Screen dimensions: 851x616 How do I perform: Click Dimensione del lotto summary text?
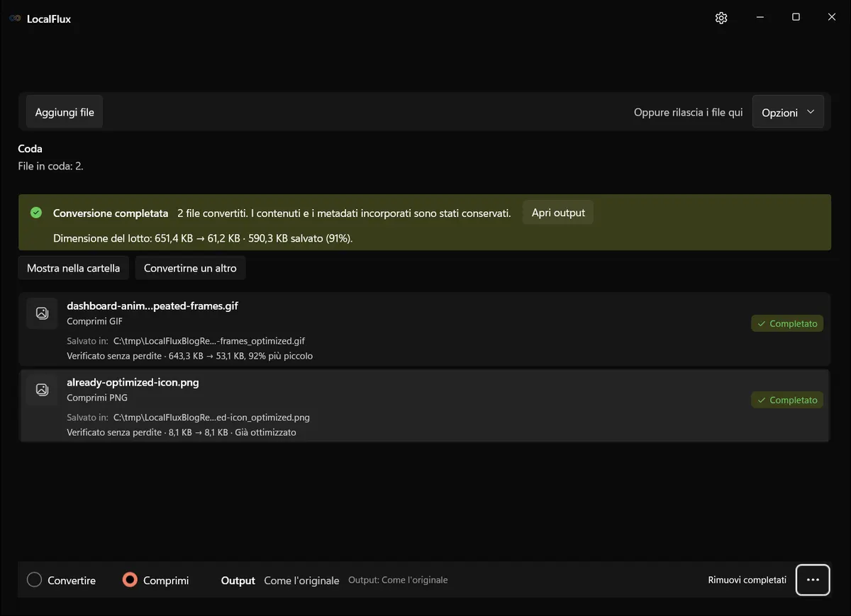(x=203, y=238)
